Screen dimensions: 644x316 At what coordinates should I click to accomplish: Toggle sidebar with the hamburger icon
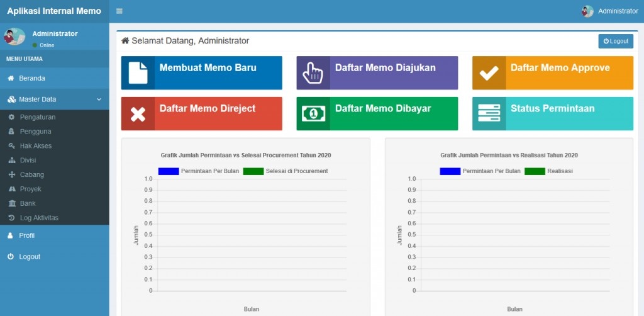click(119, 11)
